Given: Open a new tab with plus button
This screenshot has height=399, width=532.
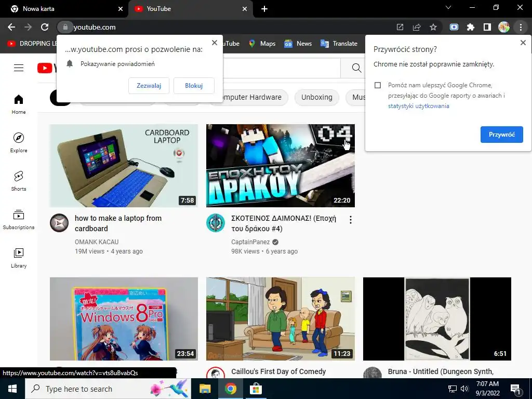Looking at the screenshot, I should [x=264, y=9].
